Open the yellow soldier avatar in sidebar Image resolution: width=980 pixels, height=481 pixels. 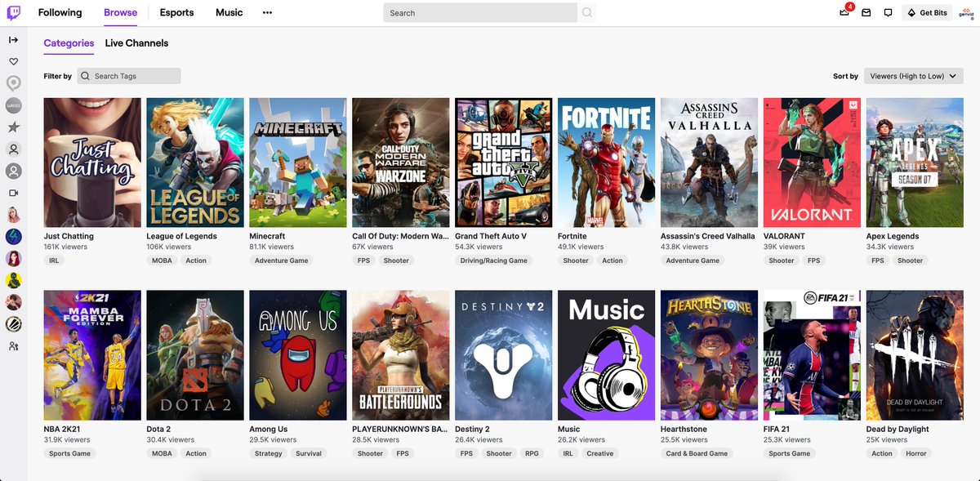click(x=14, y=280)
